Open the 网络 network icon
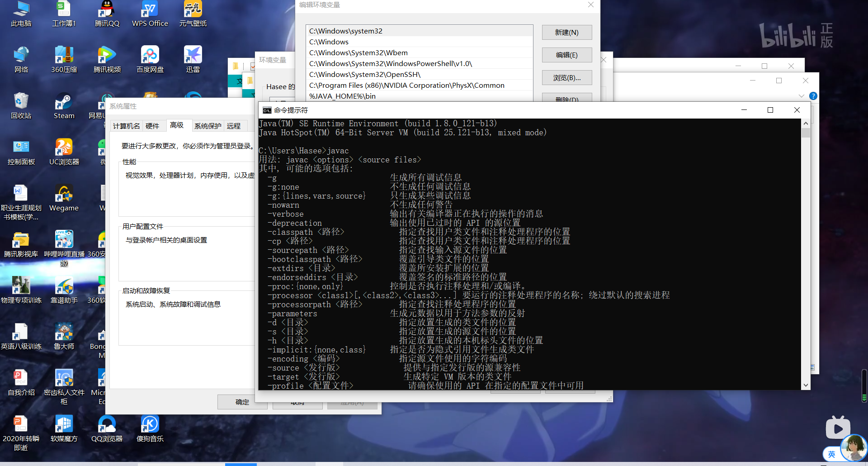 pos(21,59)
